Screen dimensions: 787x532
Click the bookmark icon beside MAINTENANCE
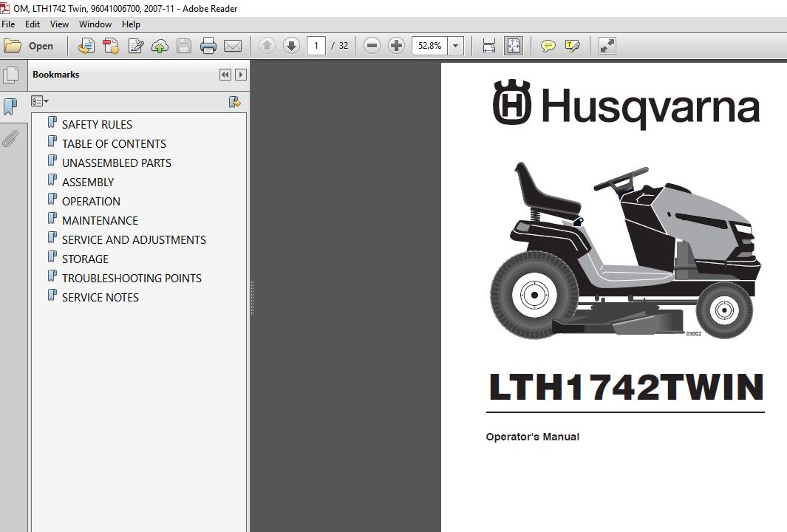point(52,218)
